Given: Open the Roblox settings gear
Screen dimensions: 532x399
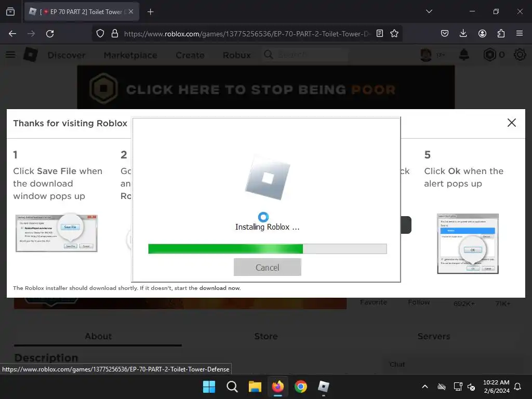Looking at the screenshot, I should click(520, 55).
